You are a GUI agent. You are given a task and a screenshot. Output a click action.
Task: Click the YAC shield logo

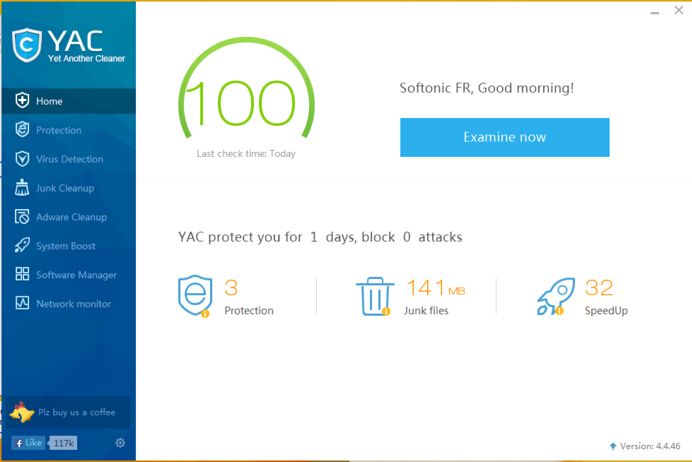tap(27, 45)
